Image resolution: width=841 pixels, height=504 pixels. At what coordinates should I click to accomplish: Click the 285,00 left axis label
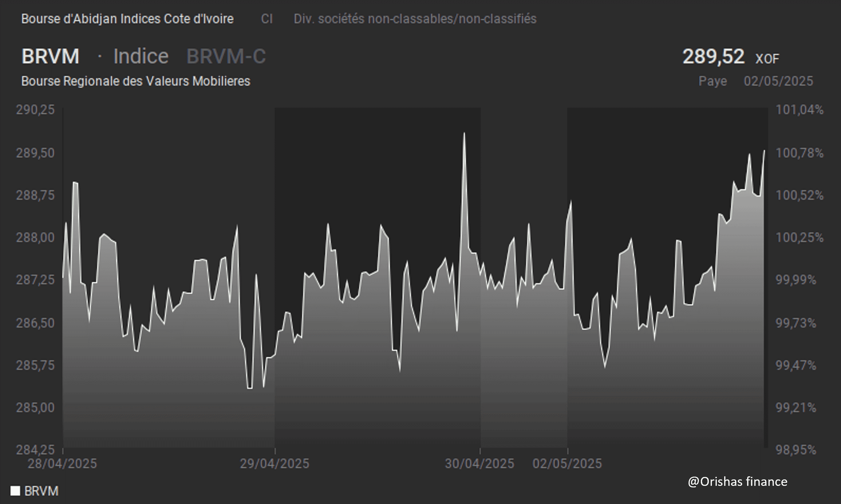point(35,407)
